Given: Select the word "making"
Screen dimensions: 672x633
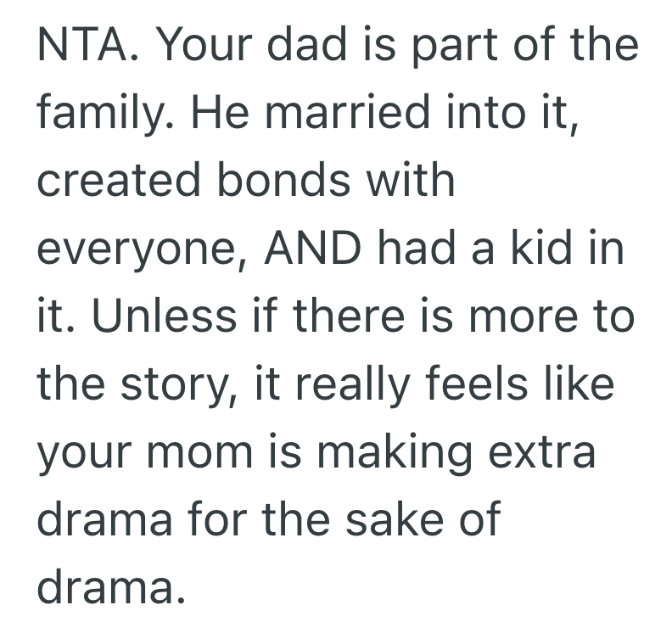Looking at the screenshot, I should point(404,452).
